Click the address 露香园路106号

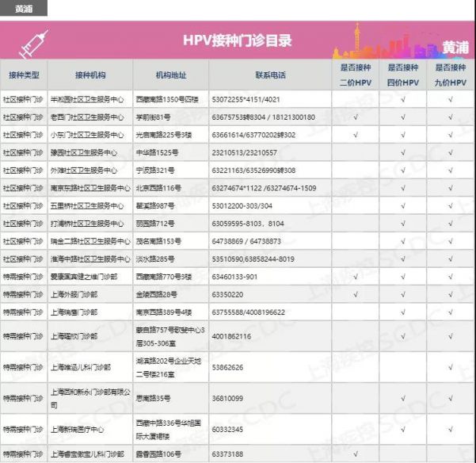pos(158,454)
